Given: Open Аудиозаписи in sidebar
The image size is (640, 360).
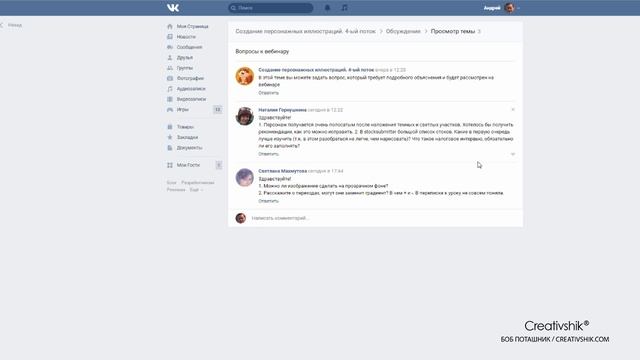Looking at the screenshot, I should pos(191,89).
